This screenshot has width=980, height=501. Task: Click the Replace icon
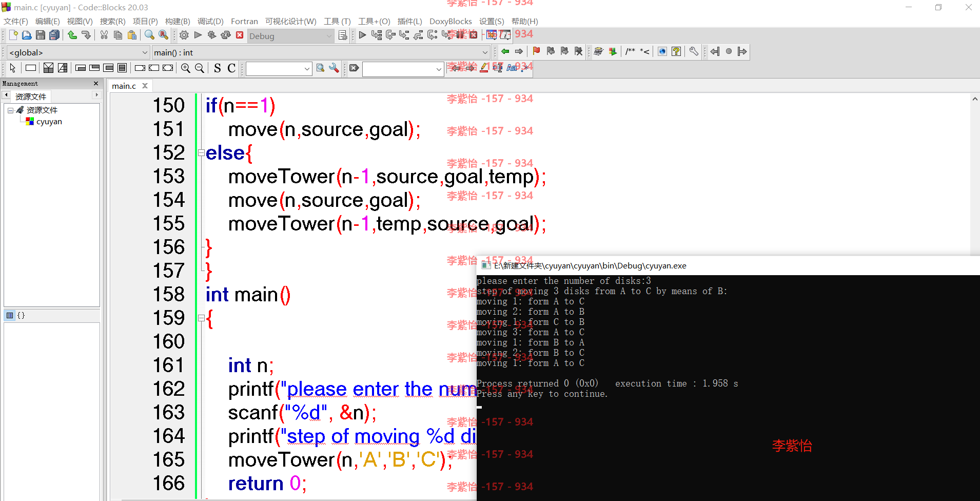(x=163, y=35)
